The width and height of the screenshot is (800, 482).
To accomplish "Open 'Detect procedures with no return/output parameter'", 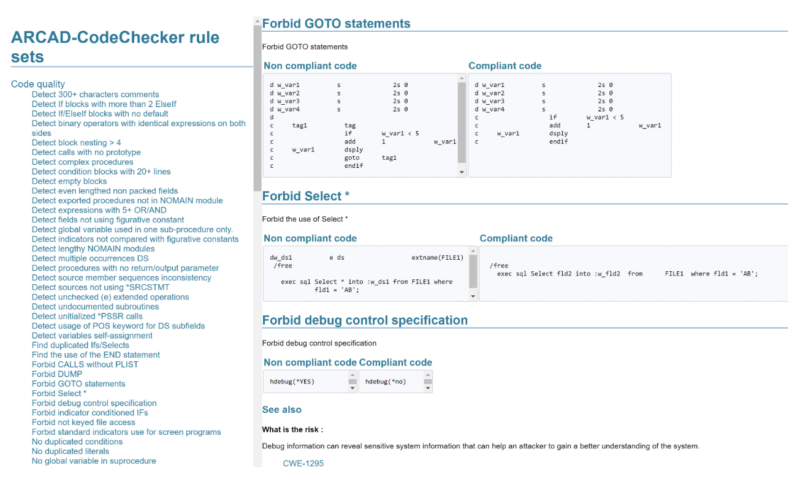I will pyautogui.click(x=125, y=268).
